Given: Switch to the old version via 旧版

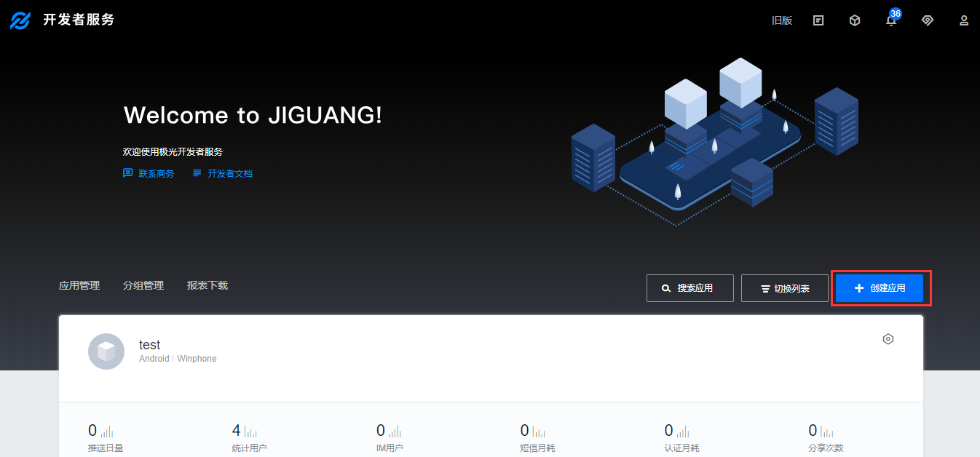Looking at the screenshot, I should click(x=782, y=20).
